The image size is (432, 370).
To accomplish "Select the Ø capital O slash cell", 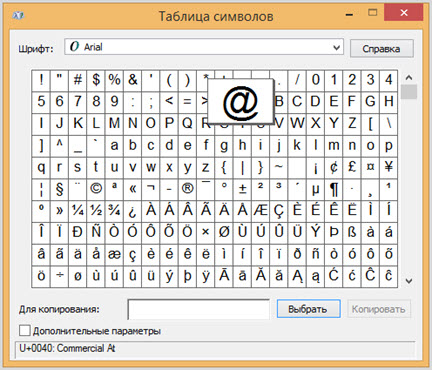I will coord(224,232).
